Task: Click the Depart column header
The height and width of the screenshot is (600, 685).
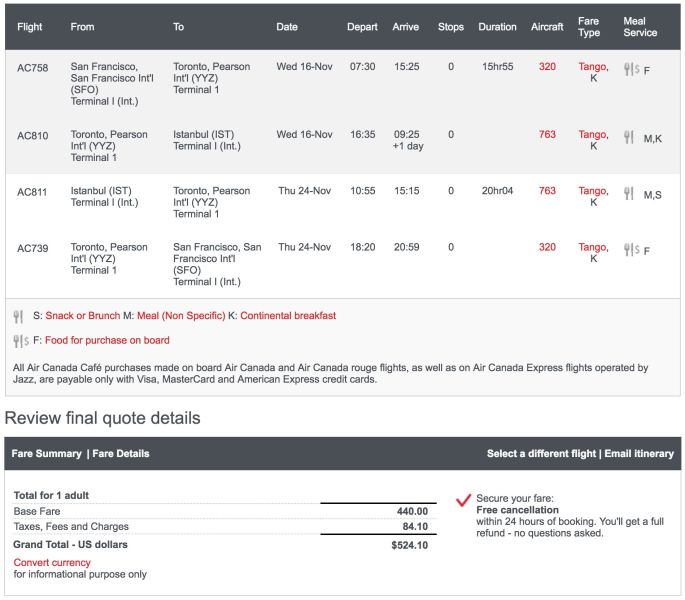Action: (362, 27)
